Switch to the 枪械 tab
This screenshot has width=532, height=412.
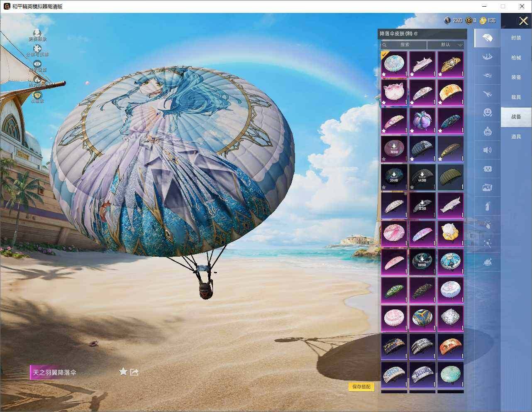(516, 58)
